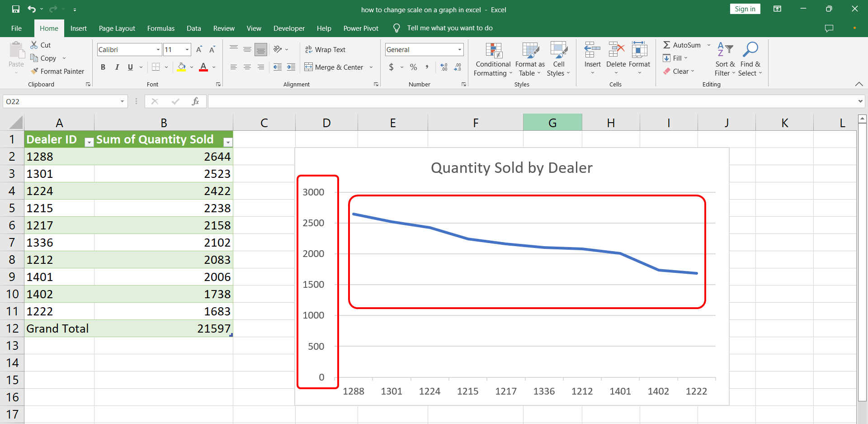The height and width of the screenshot is (424, 868).
Task: Click the Sort & Filter button
Action: point(725,60)
